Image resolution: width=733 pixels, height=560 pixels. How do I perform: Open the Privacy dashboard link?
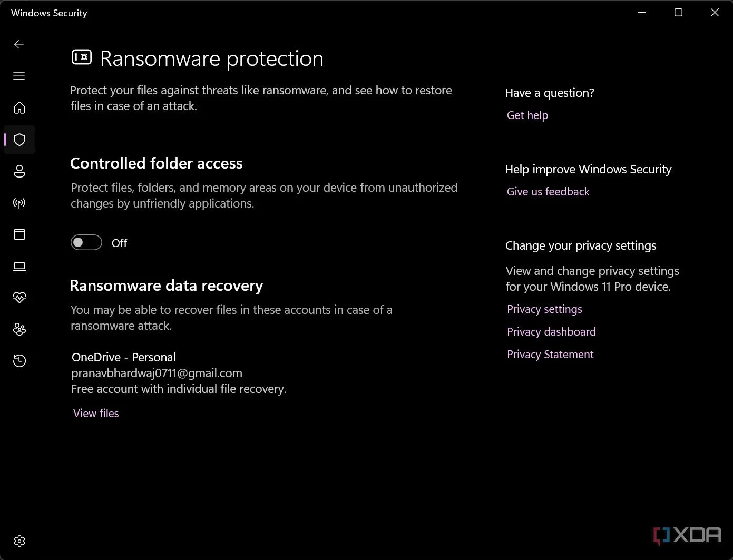551,332
